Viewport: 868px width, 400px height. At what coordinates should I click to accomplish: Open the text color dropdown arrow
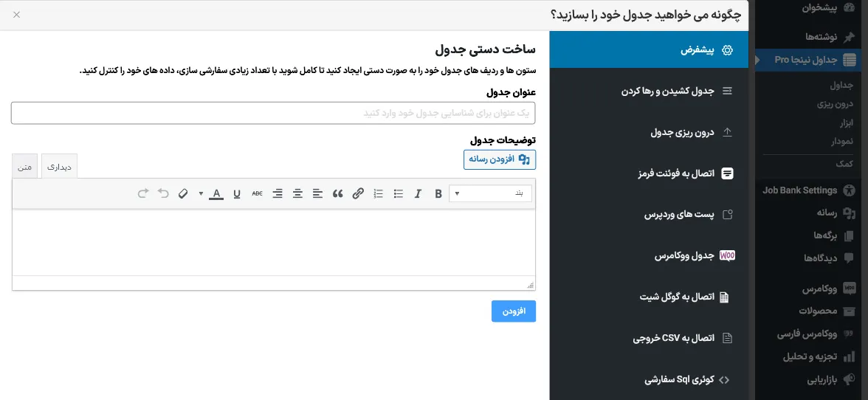201,193
